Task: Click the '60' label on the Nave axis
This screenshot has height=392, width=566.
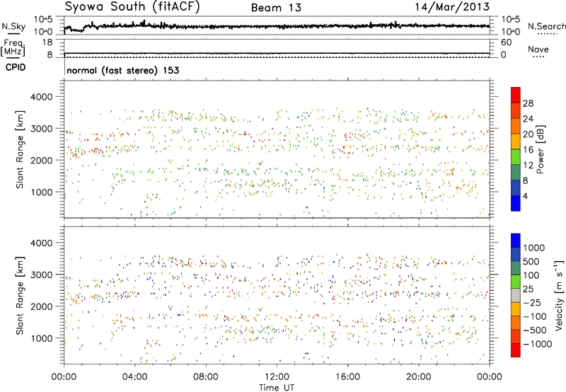Action: [506, 42]
